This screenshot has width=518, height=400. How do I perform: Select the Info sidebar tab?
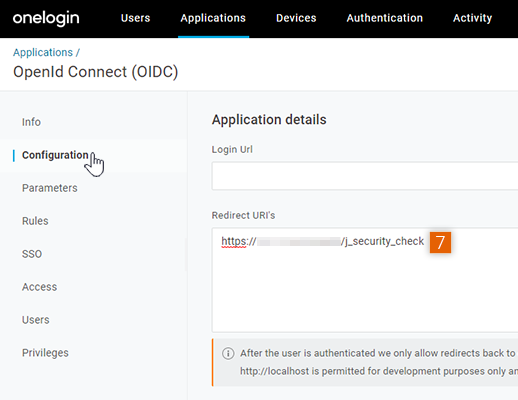pyautogui.click(x=31, y=122)
